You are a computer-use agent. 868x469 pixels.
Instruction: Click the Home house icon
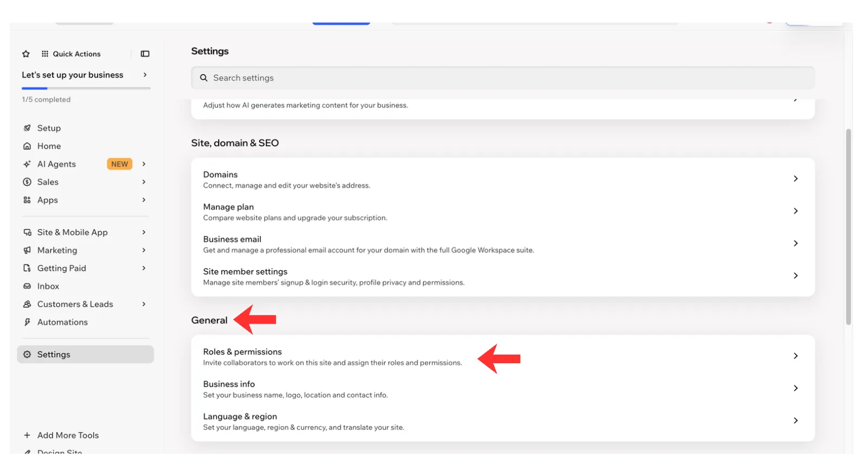(x=27, y=146)
